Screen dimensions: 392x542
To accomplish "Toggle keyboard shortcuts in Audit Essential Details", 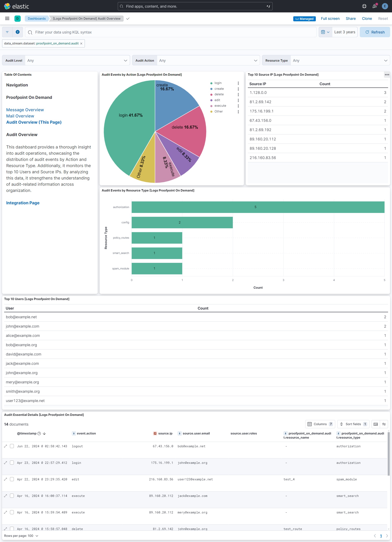I will [x=375, y=424].
